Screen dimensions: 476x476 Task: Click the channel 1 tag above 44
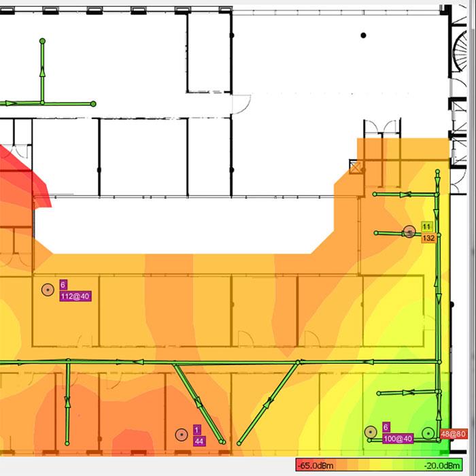[197, 430]
